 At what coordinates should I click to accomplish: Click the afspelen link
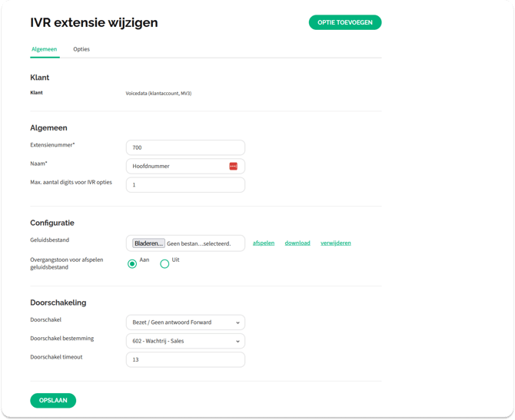pos(264,243)
